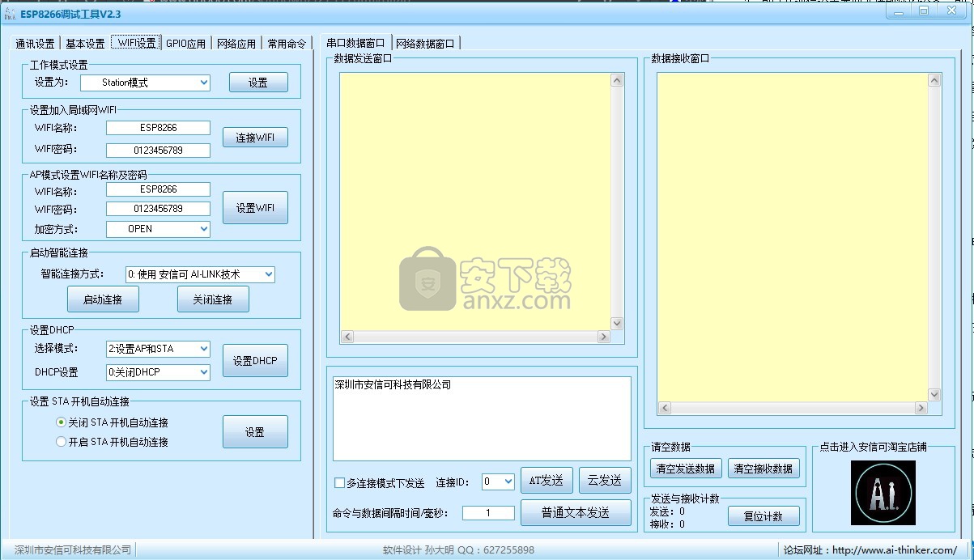Click the 清空接收数据 button
974x560 pixels.
763,469
